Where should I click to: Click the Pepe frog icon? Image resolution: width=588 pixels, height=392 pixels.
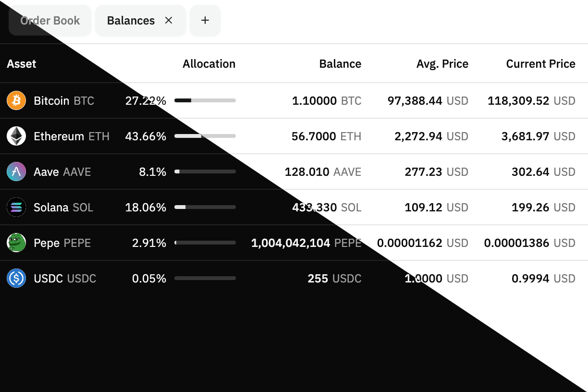pyautogui.click(x=16, y=243)
